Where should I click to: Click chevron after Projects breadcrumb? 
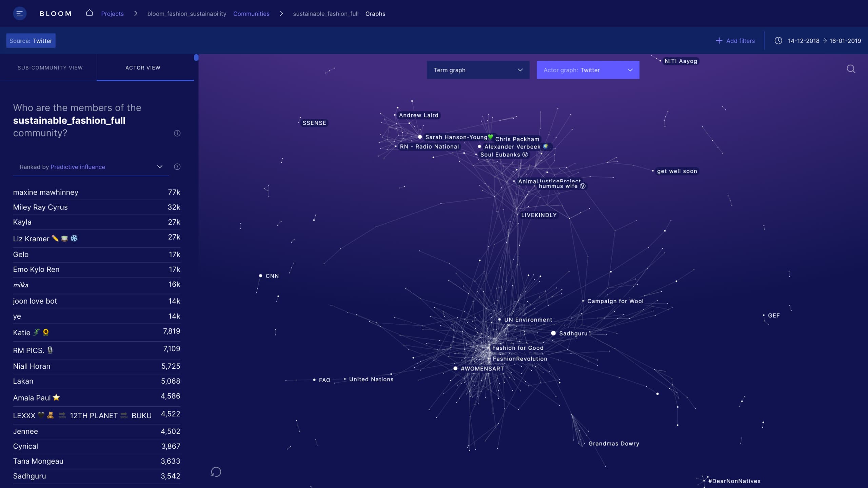(x=136, y=14)
